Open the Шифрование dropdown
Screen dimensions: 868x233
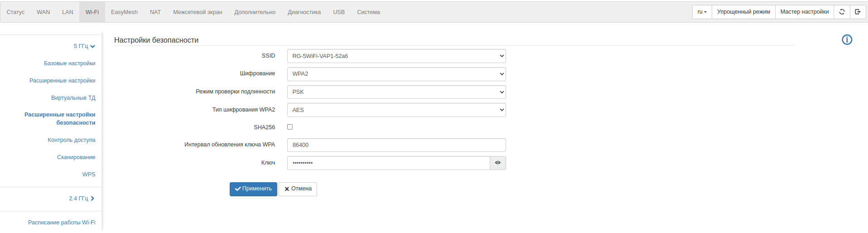coord(396,74)
